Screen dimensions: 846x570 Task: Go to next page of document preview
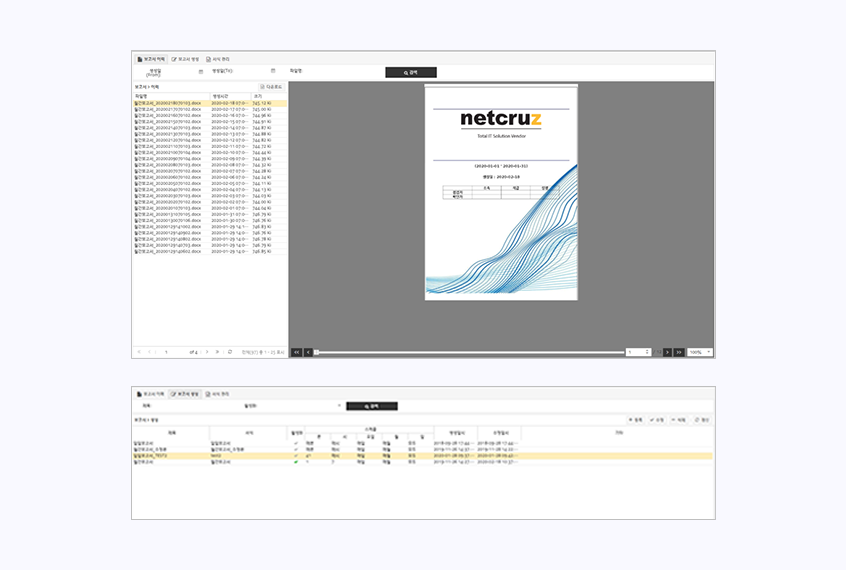(x=667, y=352)
